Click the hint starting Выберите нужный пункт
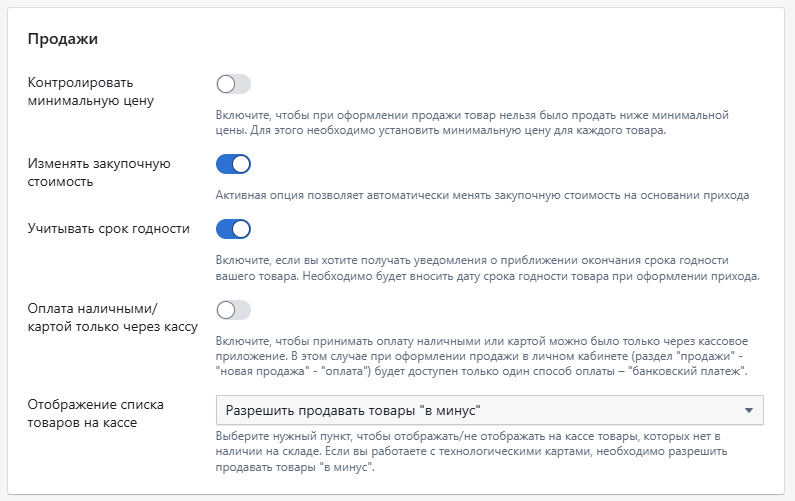Viewport: 795px width, 501px height. (472, 452)
